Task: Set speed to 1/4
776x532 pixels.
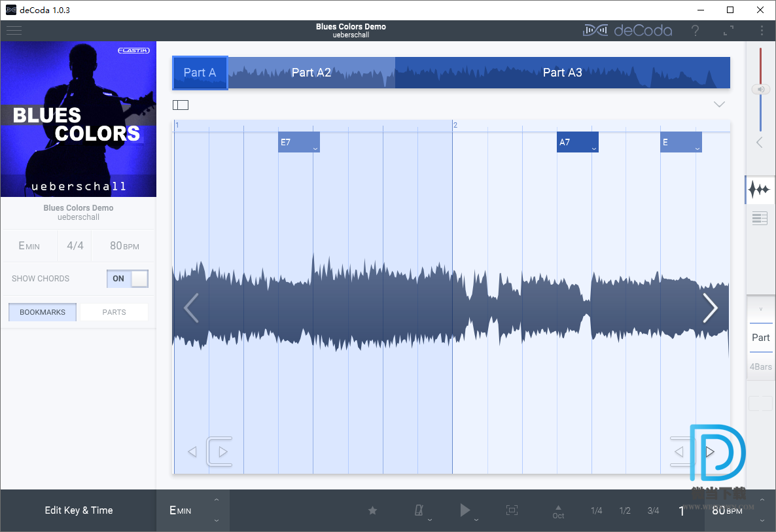Action: tap(596, 510)
